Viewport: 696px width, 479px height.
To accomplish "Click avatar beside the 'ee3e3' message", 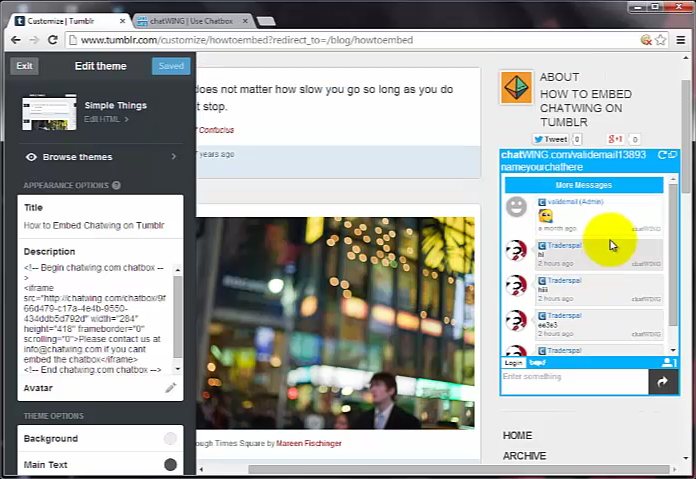I will [517, 321].
